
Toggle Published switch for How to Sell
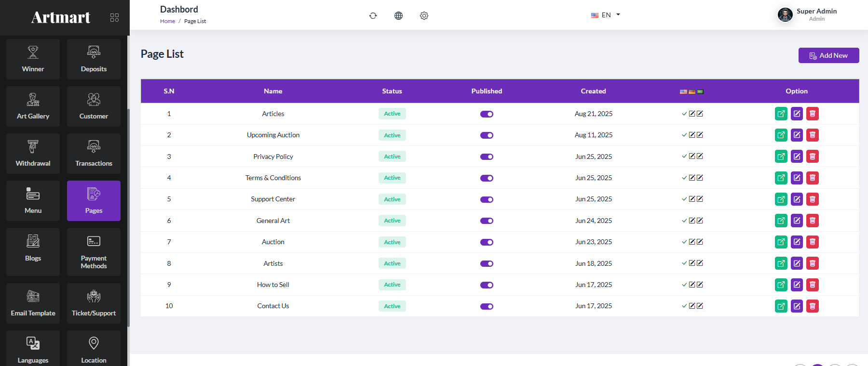487,285
